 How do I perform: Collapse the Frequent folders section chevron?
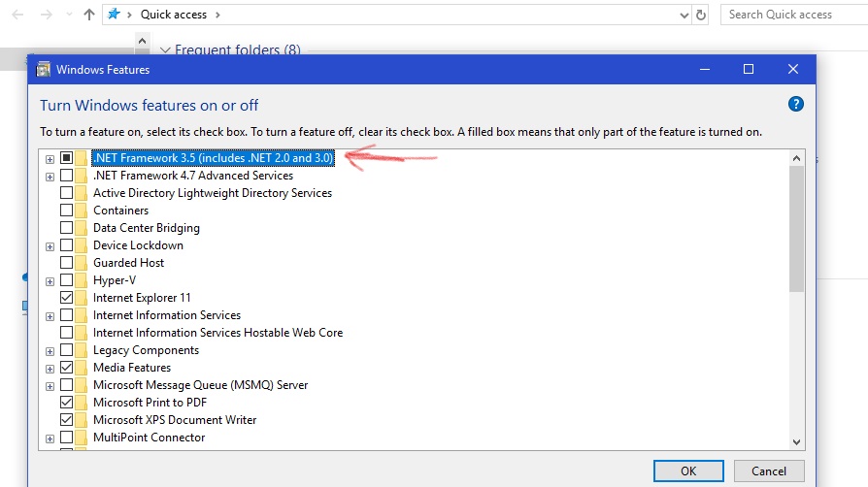(165, 49)
